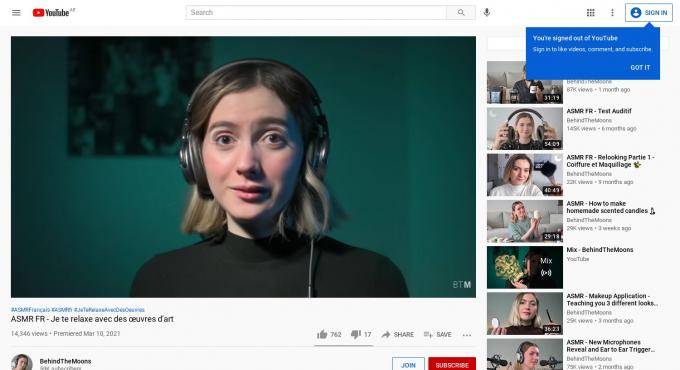Screen dimensions: 680x370
Task: Go to the YouTube home logo
Action: [51, 13]
